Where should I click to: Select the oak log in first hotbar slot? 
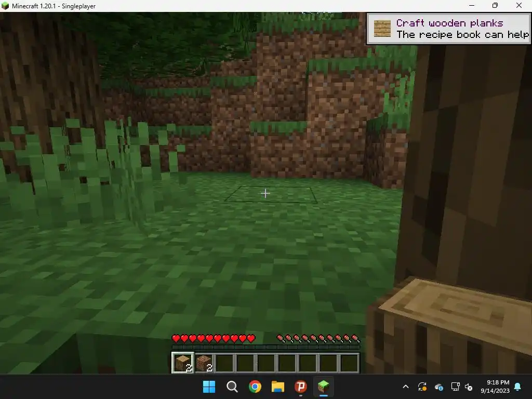[183, 363]
